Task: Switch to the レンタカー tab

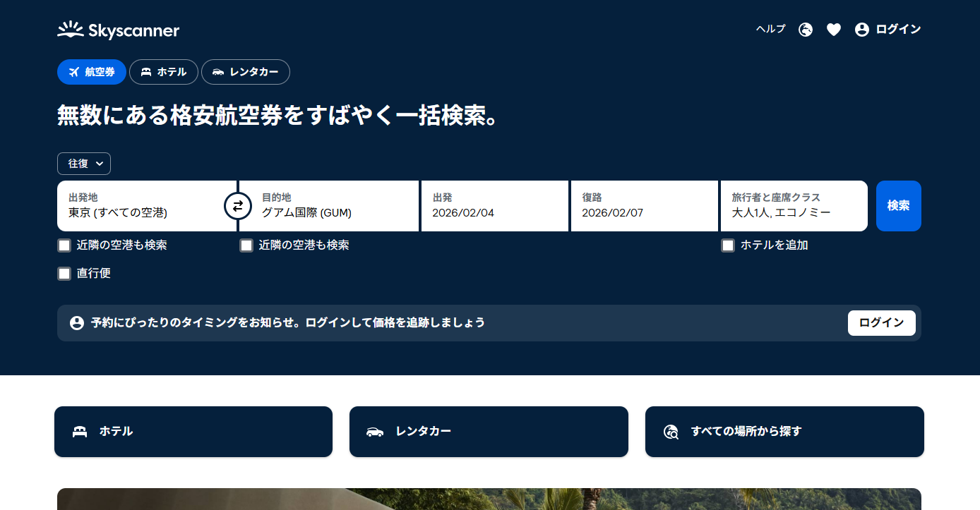Action: [246, 72]
